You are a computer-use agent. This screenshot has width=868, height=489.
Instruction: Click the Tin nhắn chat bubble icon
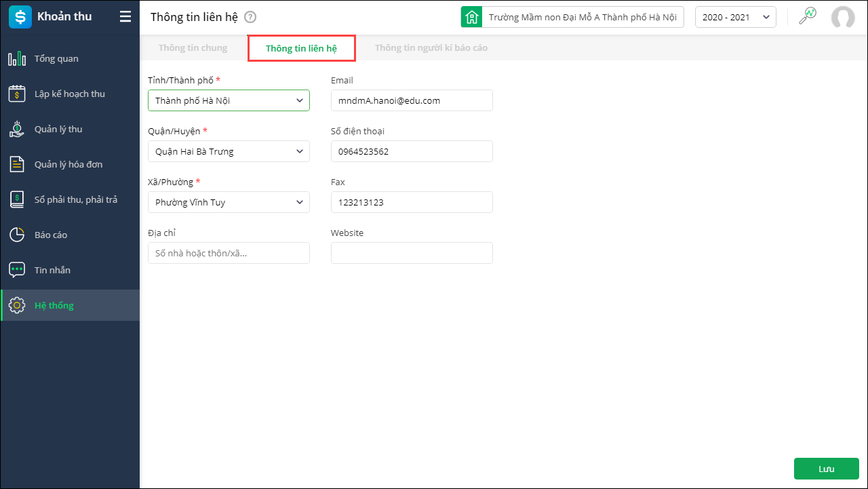click(17, 271)
